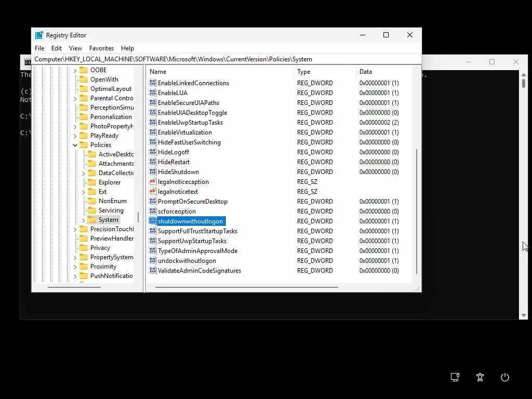532x399 pixels.
Task: Click the values pane horizontal scrollbar
Action: coord(247,287)
